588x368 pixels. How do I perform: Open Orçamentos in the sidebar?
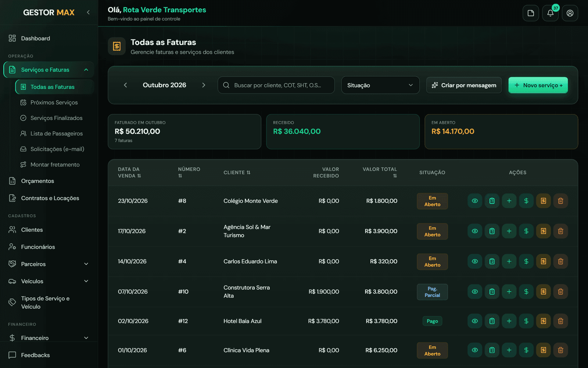(x=49, y=181)
